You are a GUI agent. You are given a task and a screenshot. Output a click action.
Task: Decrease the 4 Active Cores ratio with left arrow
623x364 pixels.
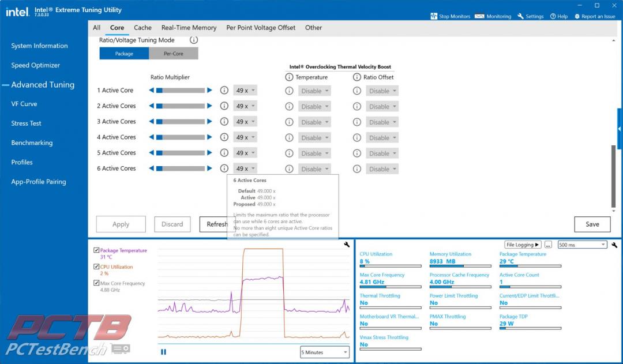coord(151,137)
